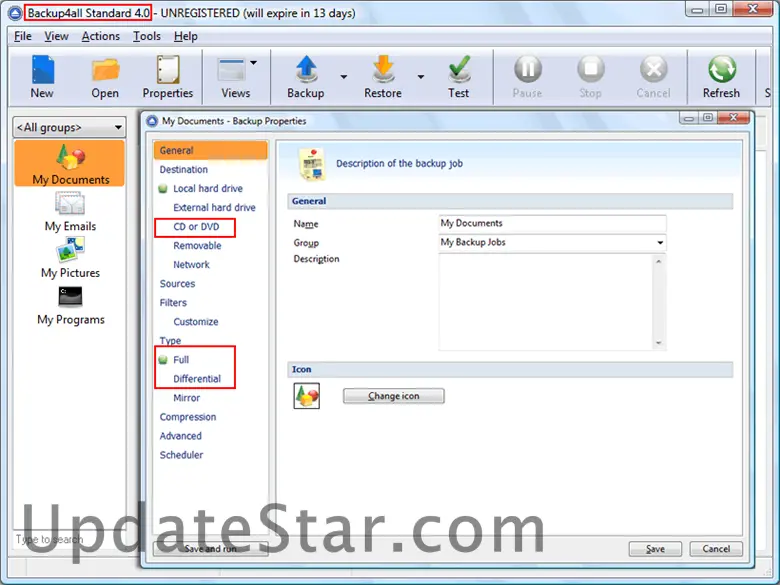The width and height of the screenshot is (780, 585).
Task: Start Backup with the blue arrow icon
Action: [x=306, y=69]
